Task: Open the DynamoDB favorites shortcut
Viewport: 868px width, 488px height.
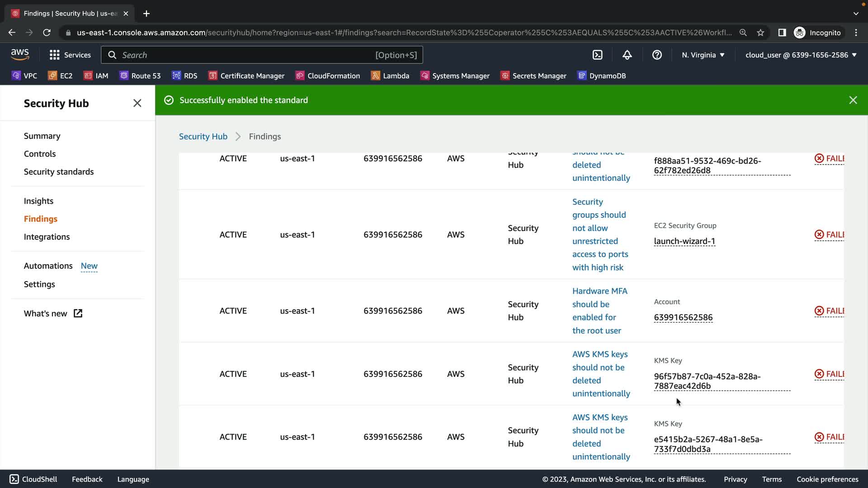Action: point(602,76)
